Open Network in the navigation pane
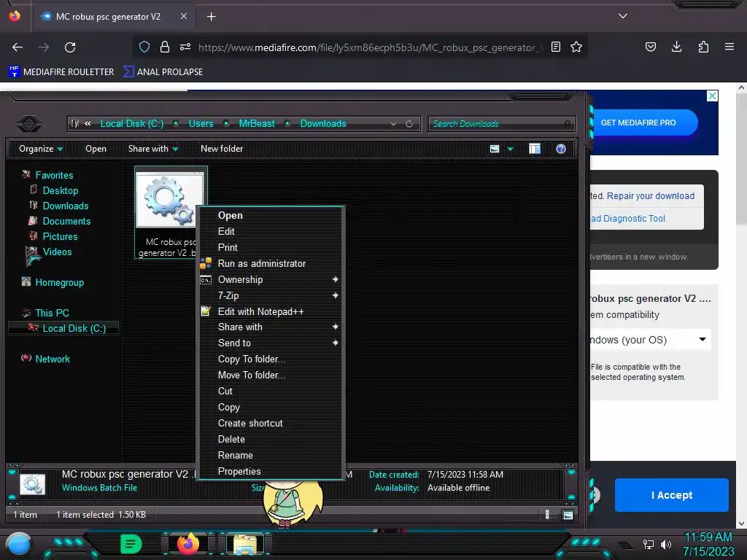Image resolution: width=747 pixels, height=560 pixels. pyautogui.click(x=53, y=359)
